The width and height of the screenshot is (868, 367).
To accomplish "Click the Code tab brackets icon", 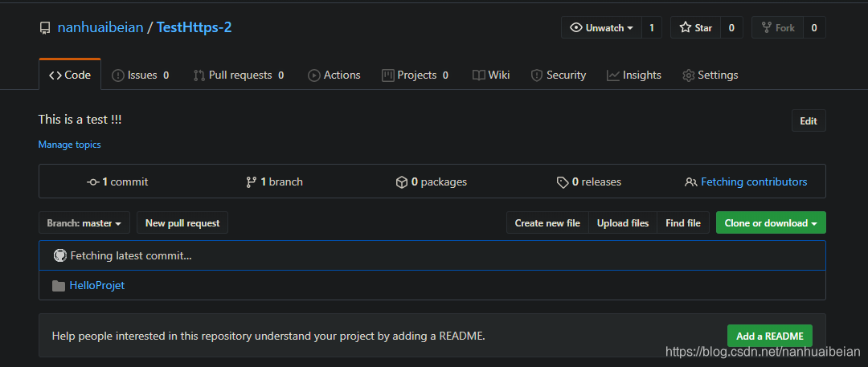I will [x=55, y=75].
